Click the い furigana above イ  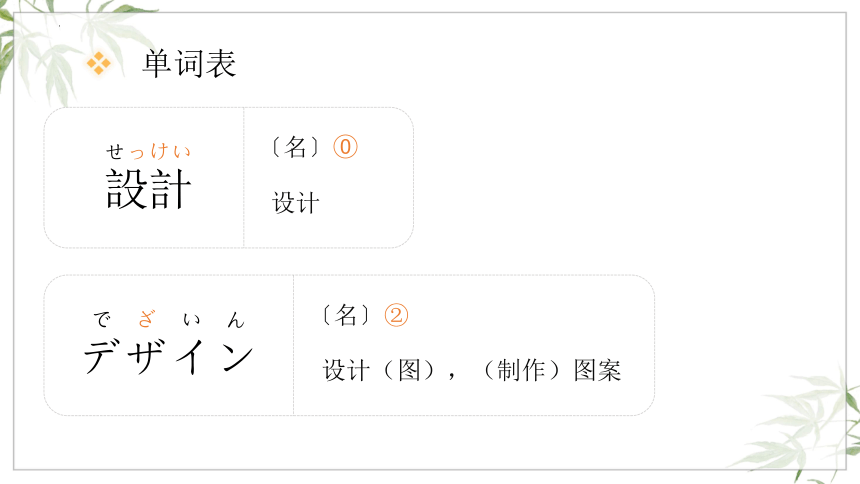(x=191, y=319)
